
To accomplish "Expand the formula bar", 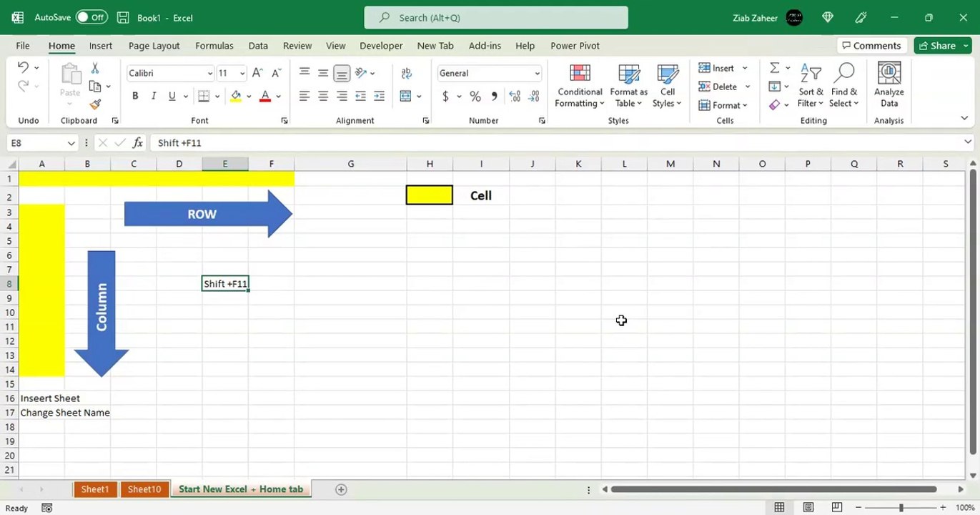I will coord(968,142).
